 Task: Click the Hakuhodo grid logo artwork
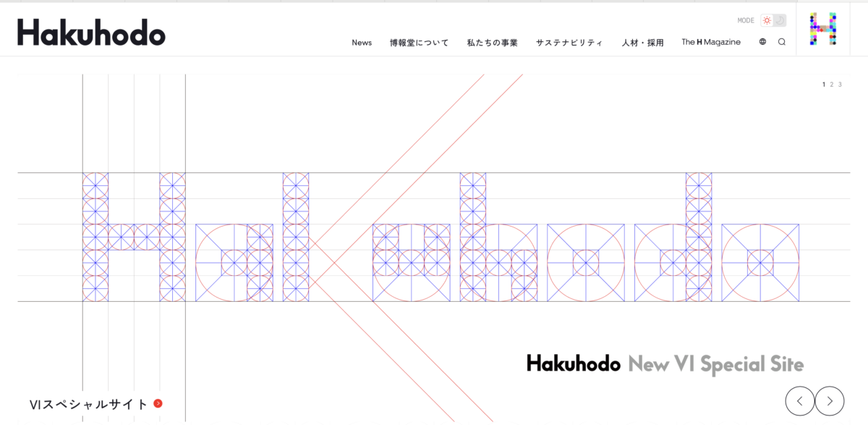(x=441, y=237)
